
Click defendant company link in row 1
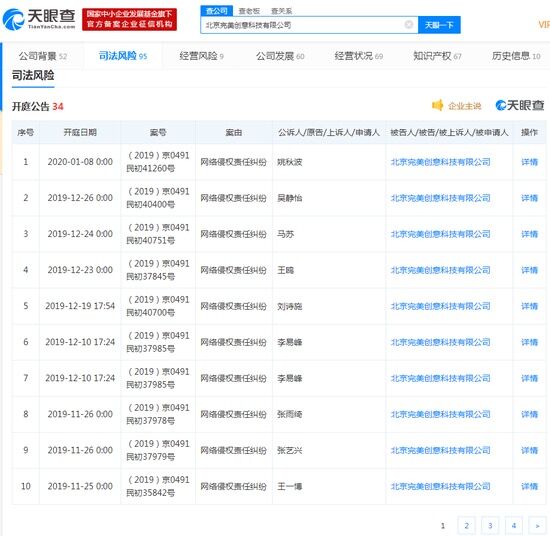tap(441, 162)
